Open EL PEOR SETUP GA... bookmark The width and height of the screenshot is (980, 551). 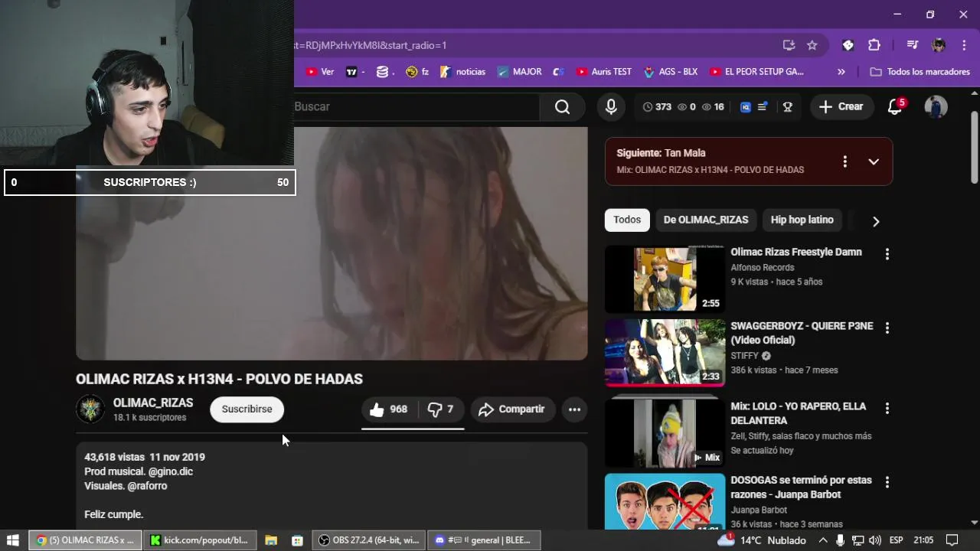pos(756,72)
